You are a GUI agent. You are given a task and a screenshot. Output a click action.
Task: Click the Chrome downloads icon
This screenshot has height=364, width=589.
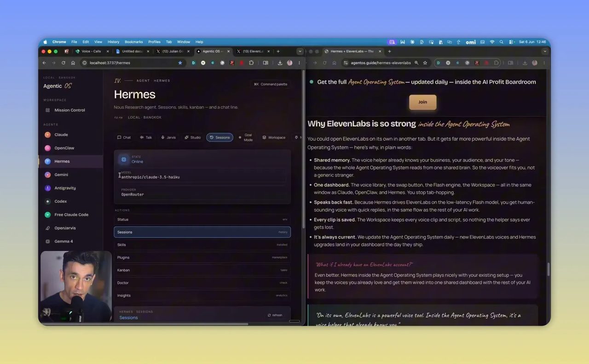[x=280, y=63]
